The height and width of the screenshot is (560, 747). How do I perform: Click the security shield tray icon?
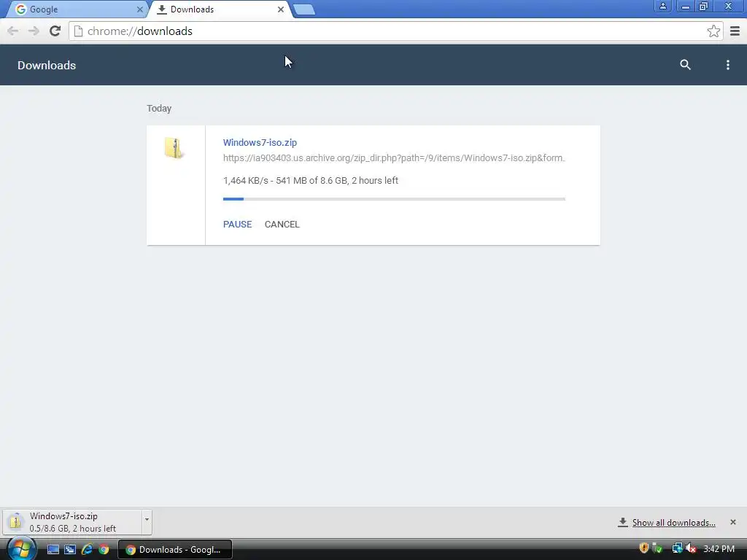coord(643,548)
